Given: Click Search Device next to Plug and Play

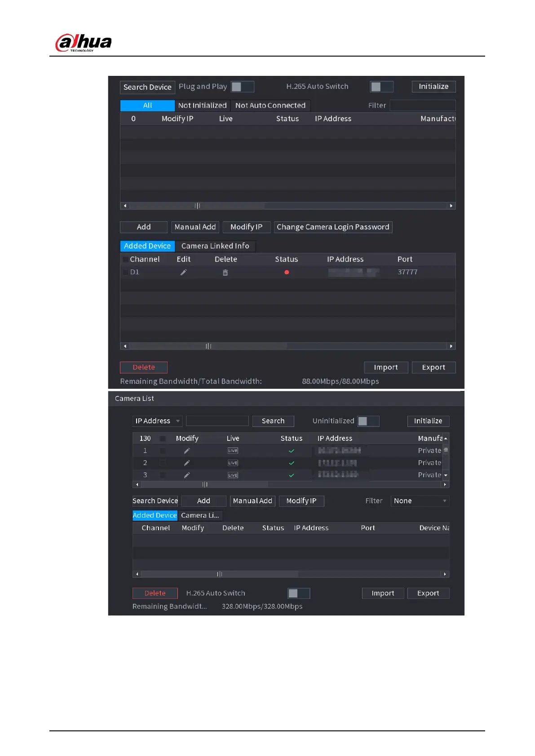Looking at the screenshot, I should (147, 87).
